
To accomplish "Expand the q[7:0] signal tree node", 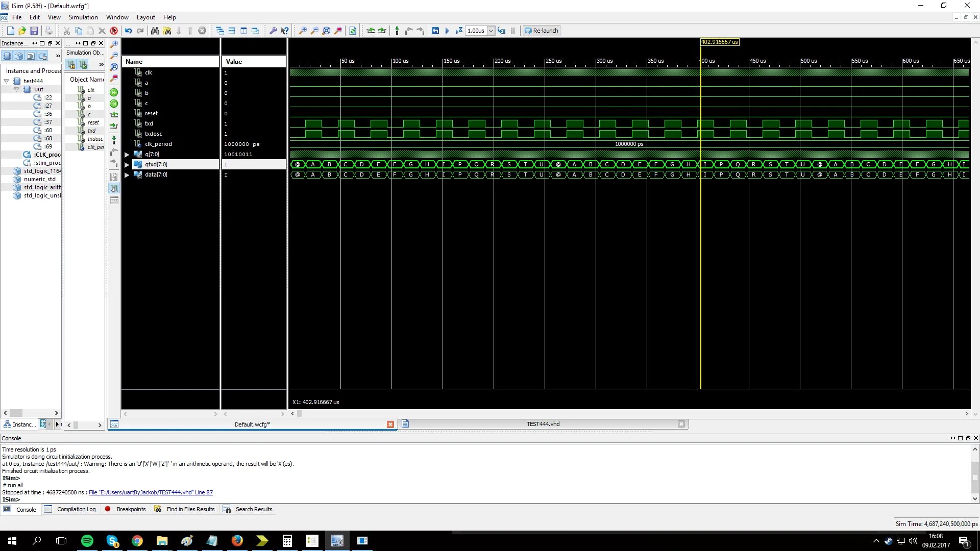I will (127, 154).
